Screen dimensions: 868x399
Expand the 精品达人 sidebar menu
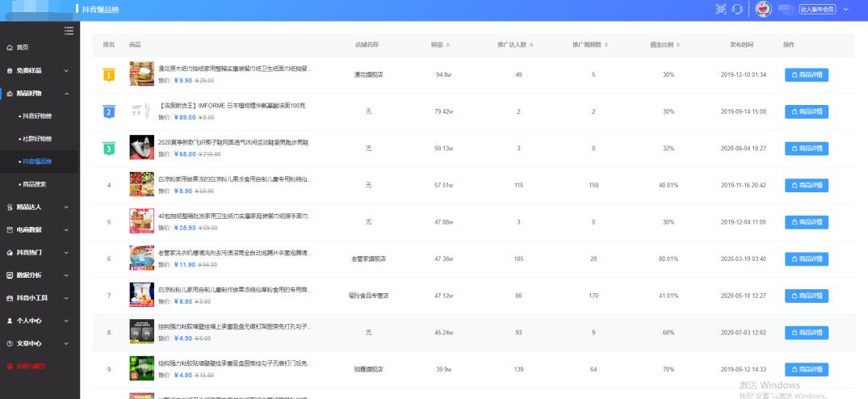40,207
